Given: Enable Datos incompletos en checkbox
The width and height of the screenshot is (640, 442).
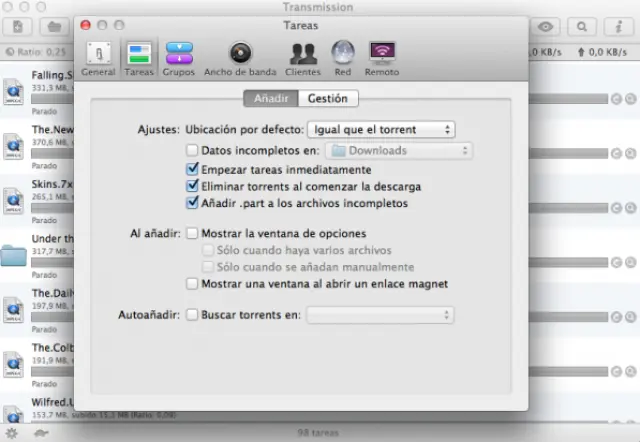Looking at the screenshot, I should (x=193, y=151).
